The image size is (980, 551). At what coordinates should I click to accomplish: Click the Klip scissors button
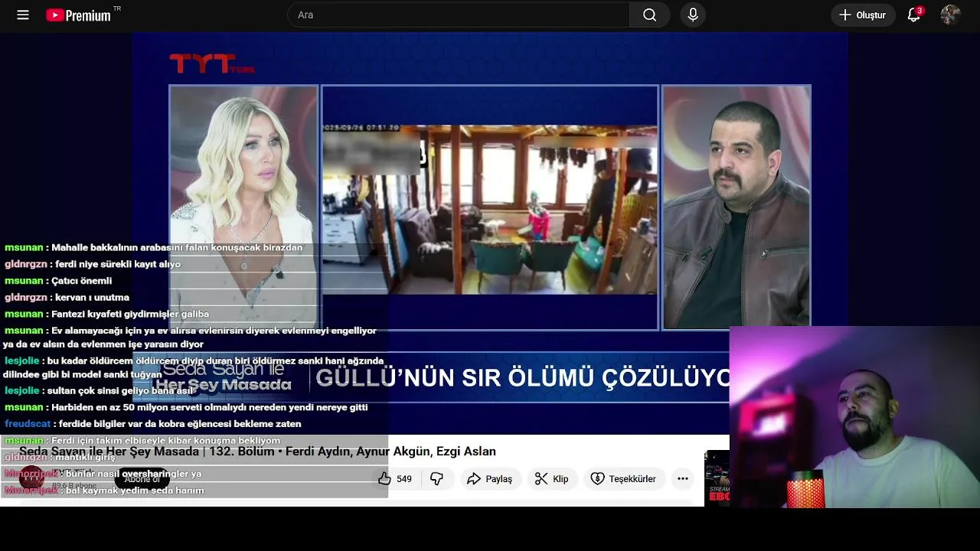click(551, 478)
